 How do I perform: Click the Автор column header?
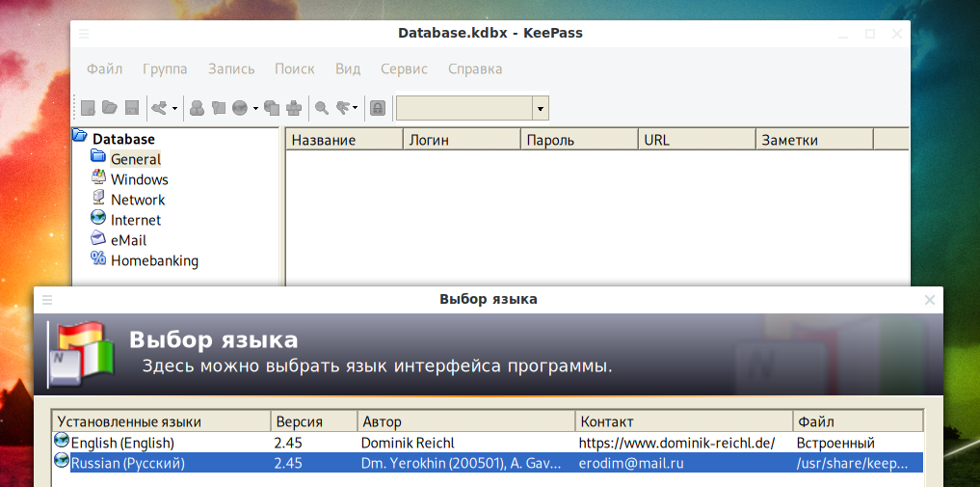[x=466, y=421]
